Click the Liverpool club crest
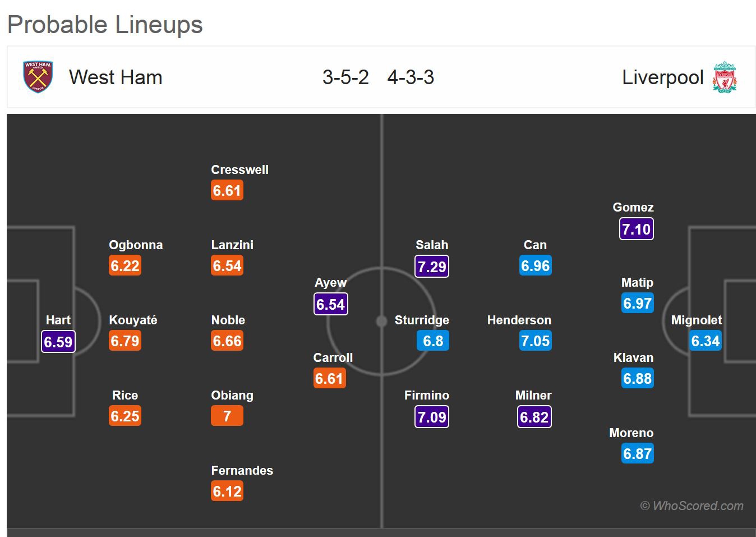This screenshot has width=756, height=537. (x=725, y=77)
